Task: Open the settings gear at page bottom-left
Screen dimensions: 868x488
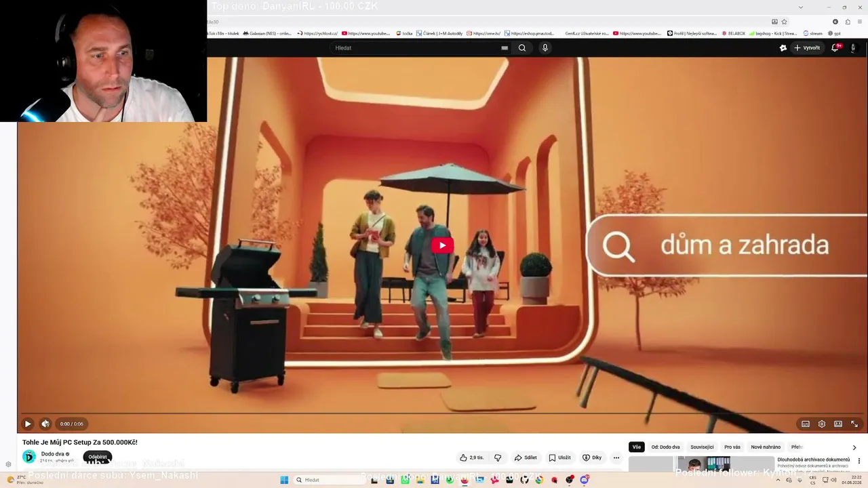Action: tap(8, 464)
